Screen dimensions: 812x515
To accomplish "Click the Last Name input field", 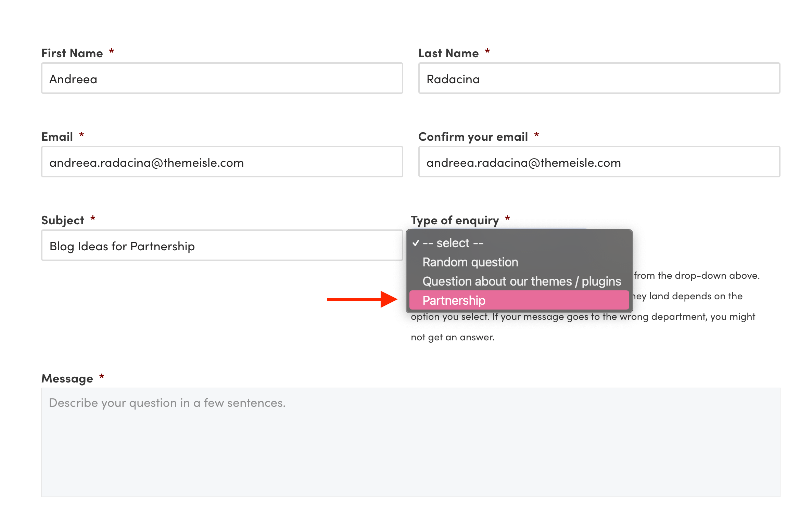I will tap(599, 78).
